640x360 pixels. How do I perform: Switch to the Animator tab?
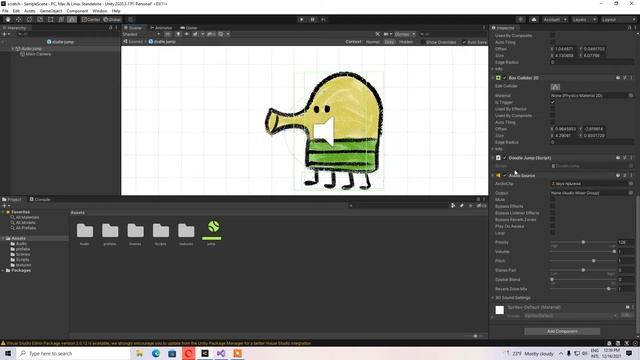tap(161, 28)
